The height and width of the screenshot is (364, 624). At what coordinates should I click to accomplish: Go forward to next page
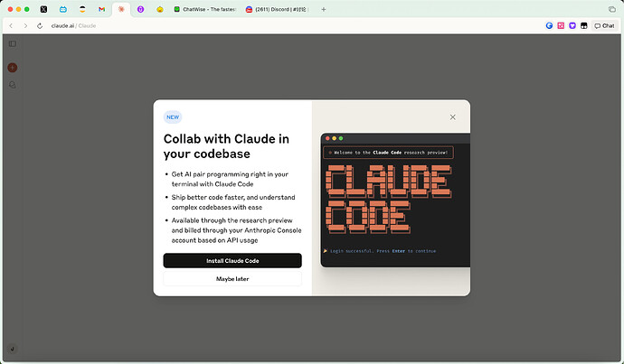tap(25, 26)
